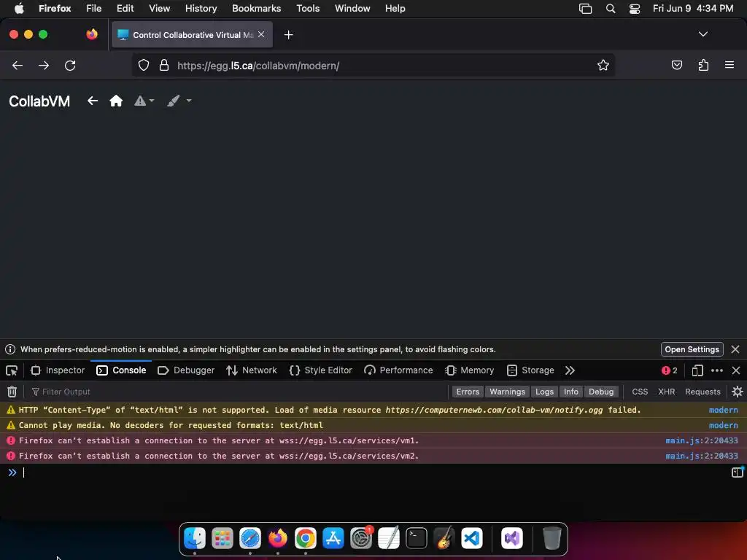Open modern source link for Content-Type warning
Image resolution: width=747 pixels, height=560 pixels.
723,410
